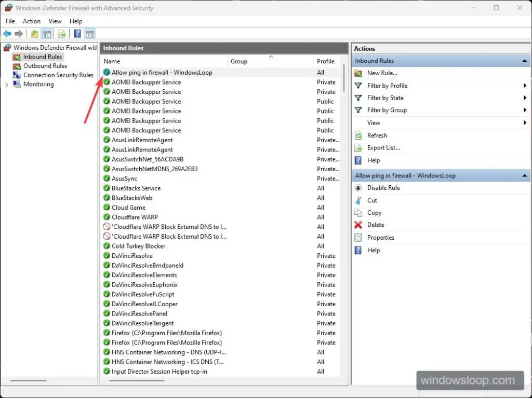
Task: Toggle the Show/Hide Action Pane toolbar icon
Action: point(89,33)
